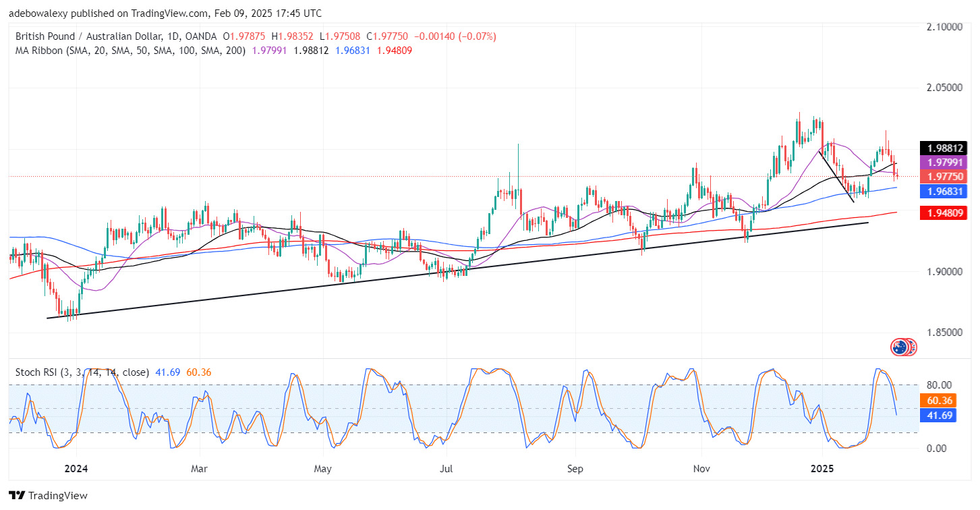Click the red 1.94809 SMA price label

(x=944, y=213)
